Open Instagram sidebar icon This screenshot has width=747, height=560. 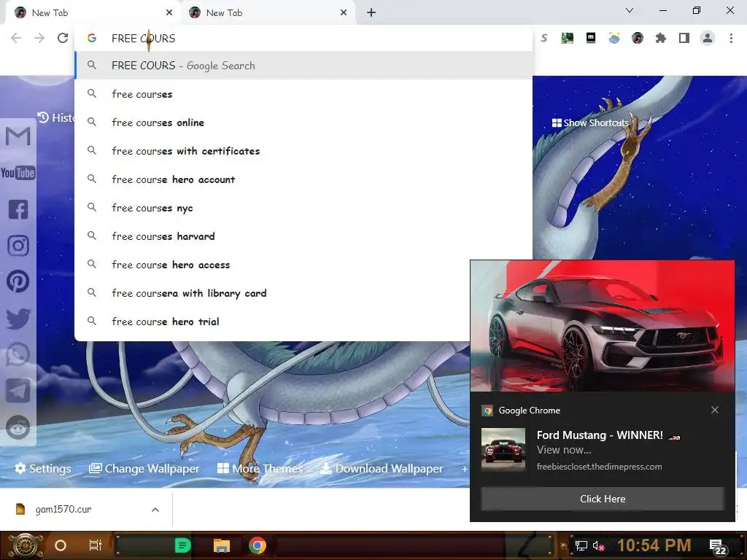(x=18, y=246)
